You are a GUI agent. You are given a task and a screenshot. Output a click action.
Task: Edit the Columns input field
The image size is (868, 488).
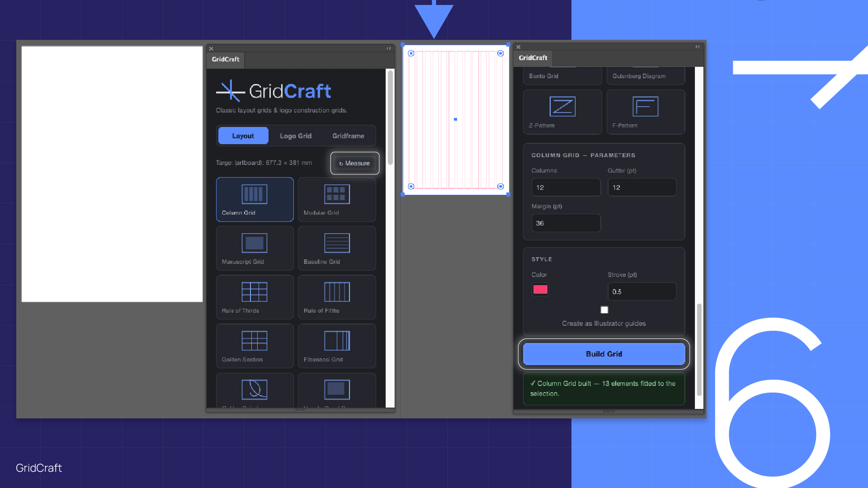click(x=566, y=187)
